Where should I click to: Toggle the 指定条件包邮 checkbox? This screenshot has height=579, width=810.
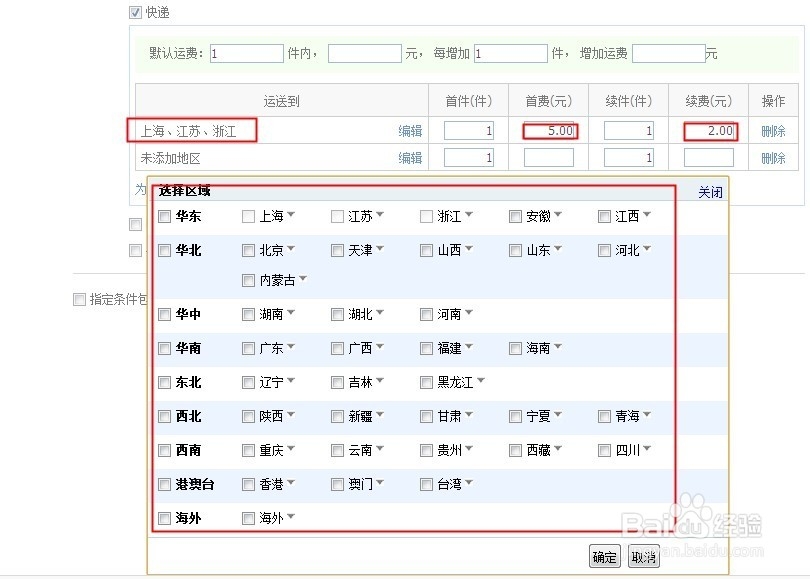(x=79, y=300)
